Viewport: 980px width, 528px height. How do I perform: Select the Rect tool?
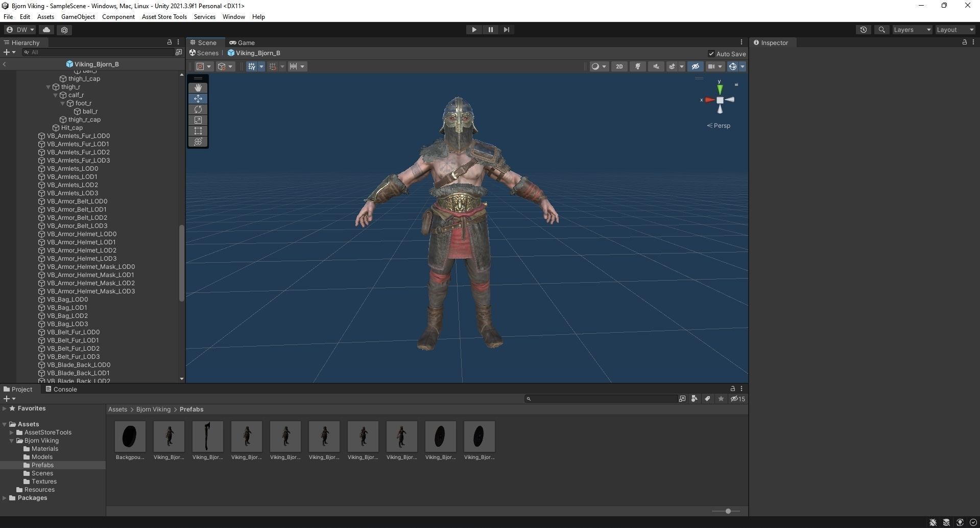click(198, 131)
